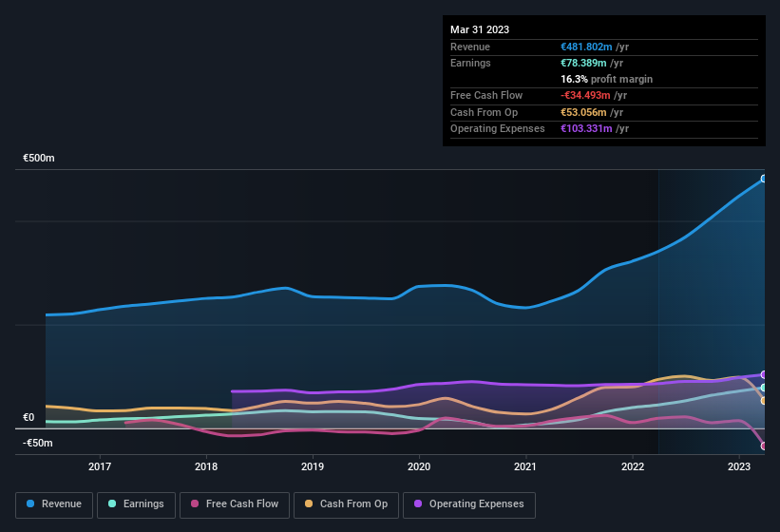Image resolution: width=780 pixels, height=532 pixels.
Task: Click the €500m y-axis label
Action: pos(39,158)
